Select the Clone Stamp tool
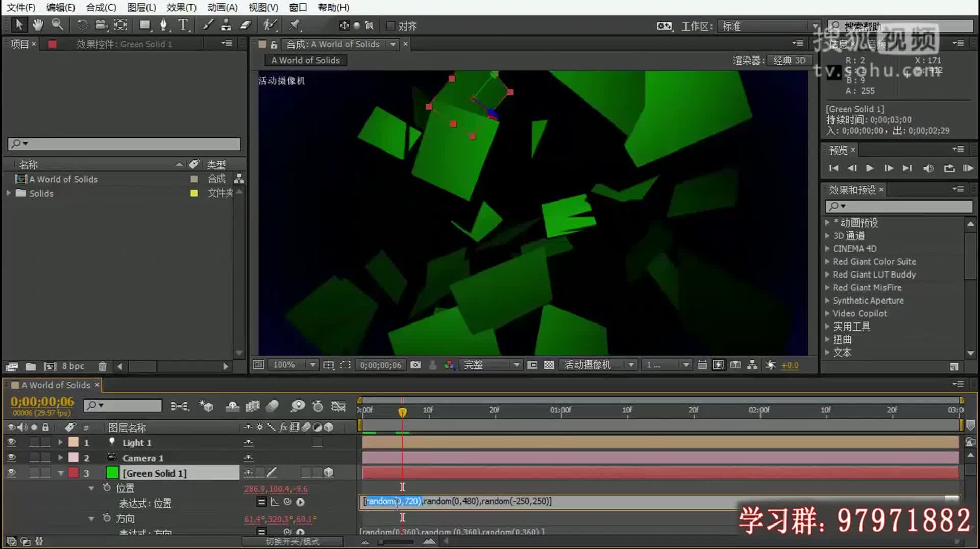Image resolution: width=980 pixels, height=549 pixels. click(226, 24)
